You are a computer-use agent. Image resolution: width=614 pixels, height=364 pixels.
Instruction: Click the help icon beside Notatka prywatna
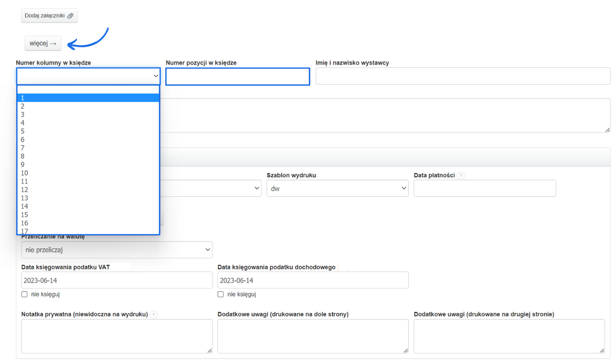click(x=154, y=315)
